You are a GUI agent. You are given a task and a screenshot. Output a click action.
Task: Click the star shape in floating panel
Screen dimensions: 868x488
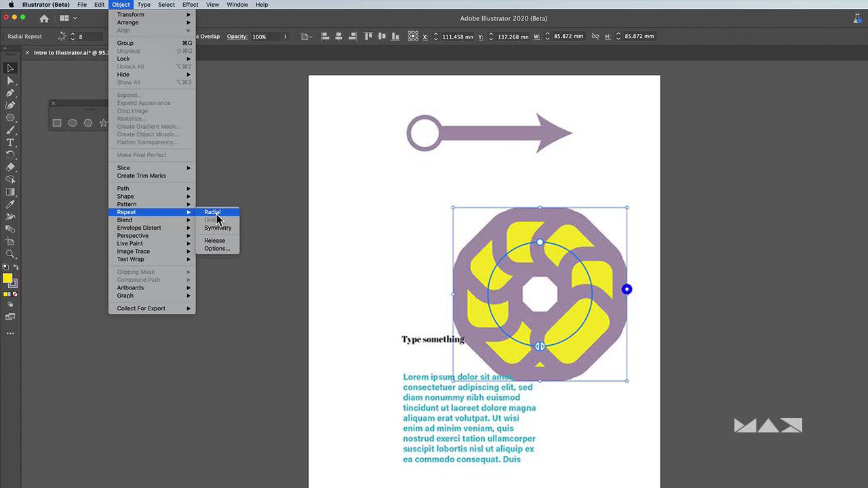(103, 123)
